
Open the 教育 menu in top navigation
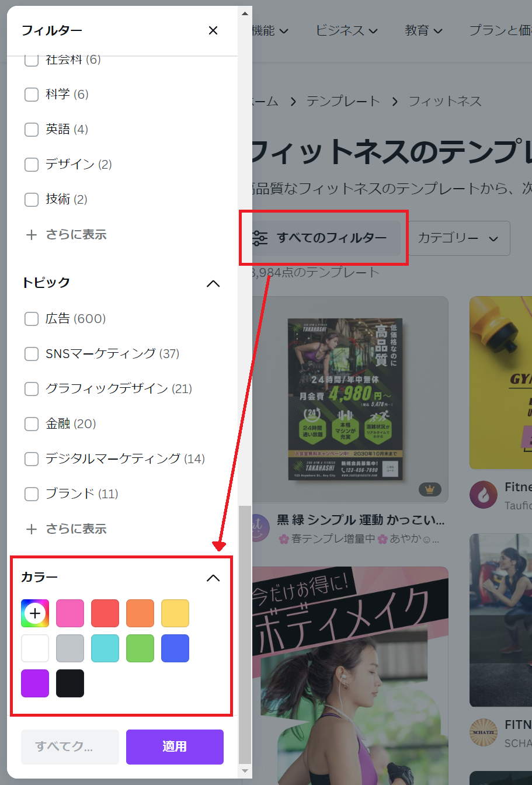[x=423, y=30]
